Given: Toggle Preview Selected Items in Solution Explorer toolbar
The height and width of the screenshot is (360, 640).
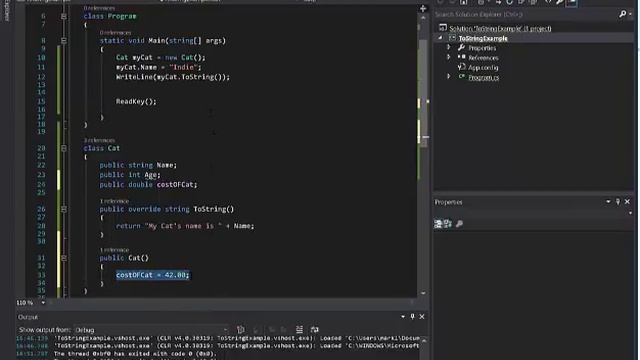Looking at the screenshot, I should pyautogui.click(x=571, y=2).
